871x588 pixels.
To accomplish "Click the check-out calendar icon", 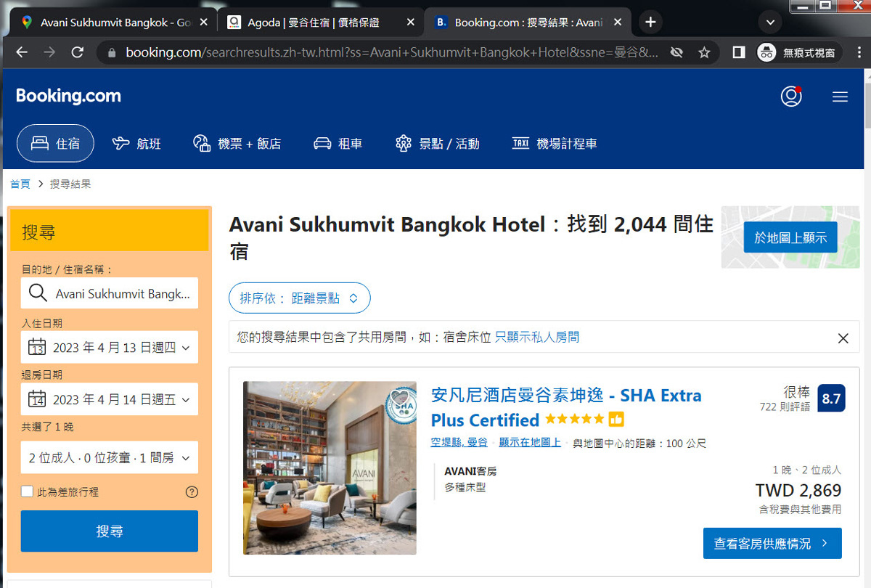I will 37,399.
